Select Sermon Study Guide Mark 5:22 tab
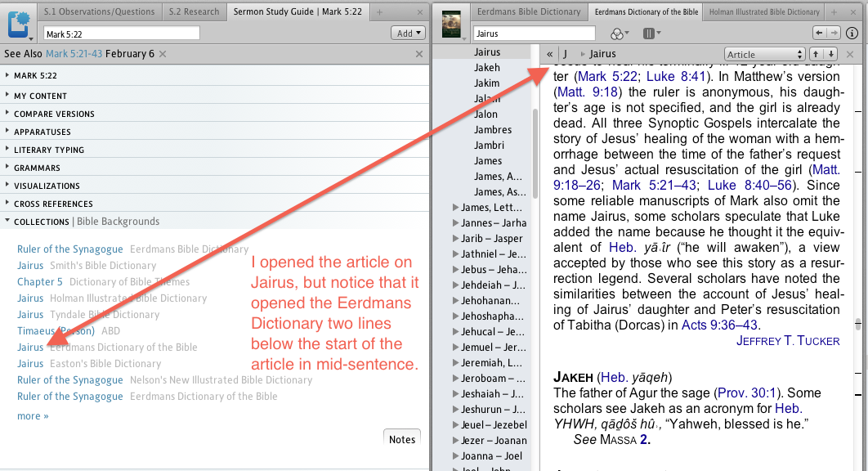The image size is (868, 471). 298,11
